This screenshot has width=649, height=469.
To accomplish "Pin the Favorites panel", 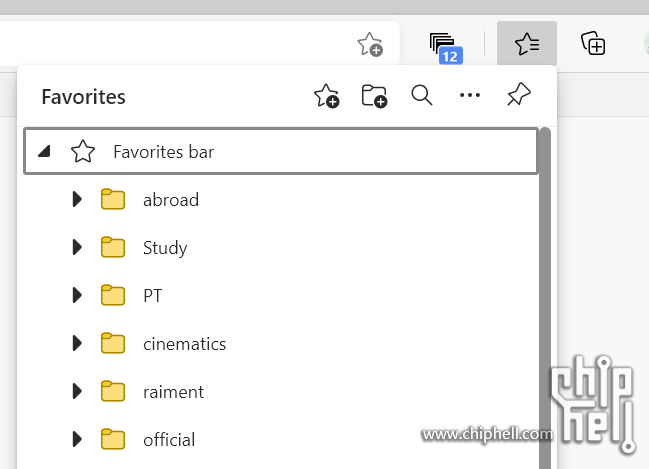I will pyautogui.click(x=519, y=94).
